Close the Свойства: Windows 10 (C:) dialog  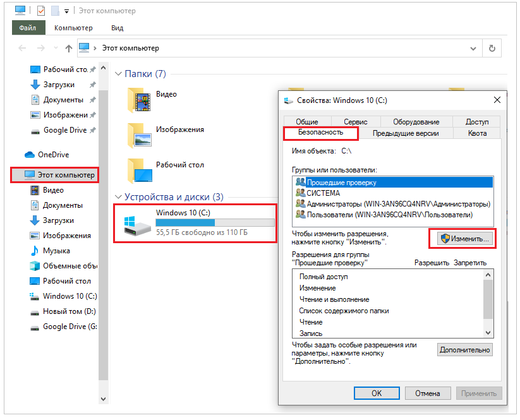click(497, 100)
